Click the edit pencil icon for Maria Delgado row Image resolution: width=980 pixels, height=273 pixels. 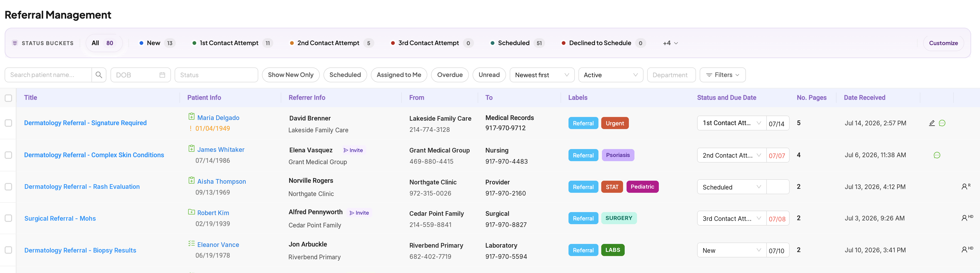pyautogui.click(x=932, y=123)
